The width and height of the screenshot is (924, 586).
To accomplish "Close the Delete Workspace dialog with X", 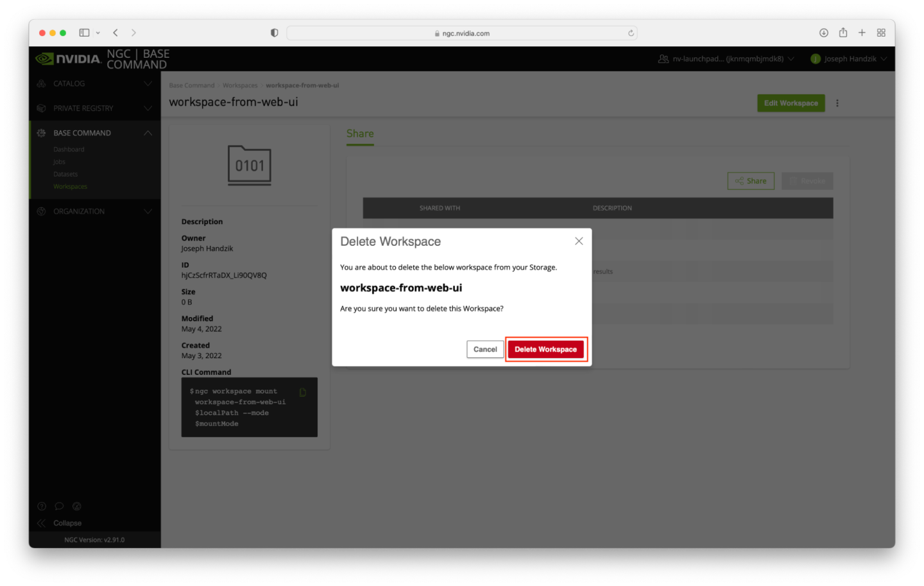I will point(579,241).
